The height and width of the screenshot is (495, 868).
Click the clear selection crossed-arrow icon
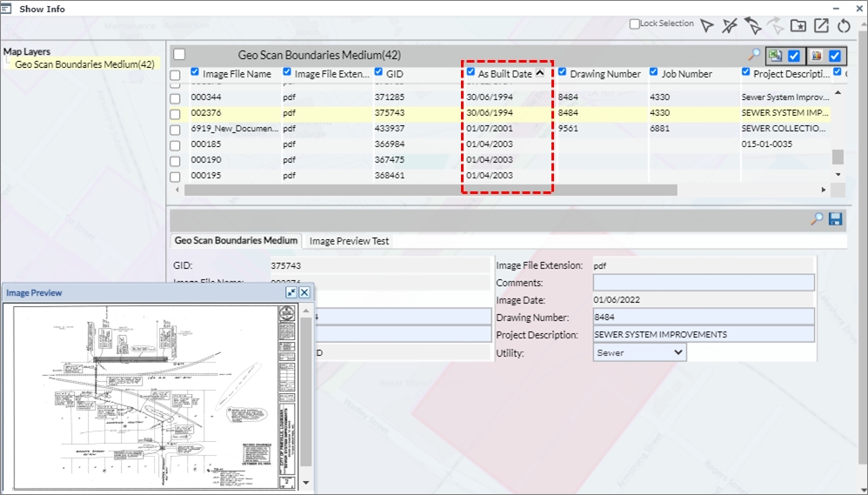tap(730, 26)
